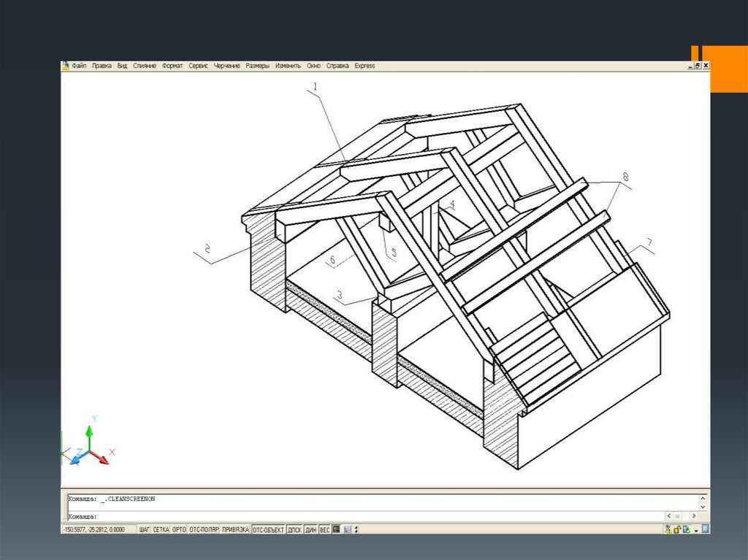Click the padlock toolbar lock icon

(x=676, y=529)
